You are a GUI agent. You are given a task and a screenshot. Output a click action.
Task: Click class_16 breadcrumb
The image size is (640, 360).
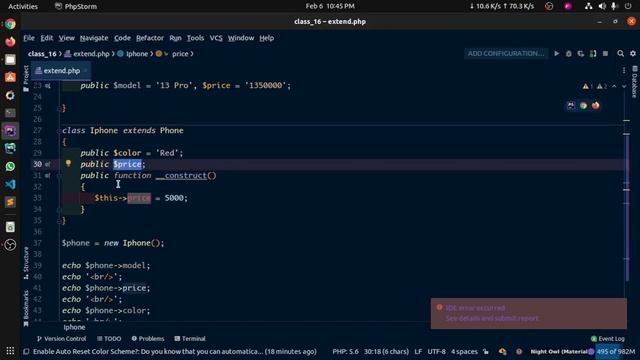click(42, 54)
